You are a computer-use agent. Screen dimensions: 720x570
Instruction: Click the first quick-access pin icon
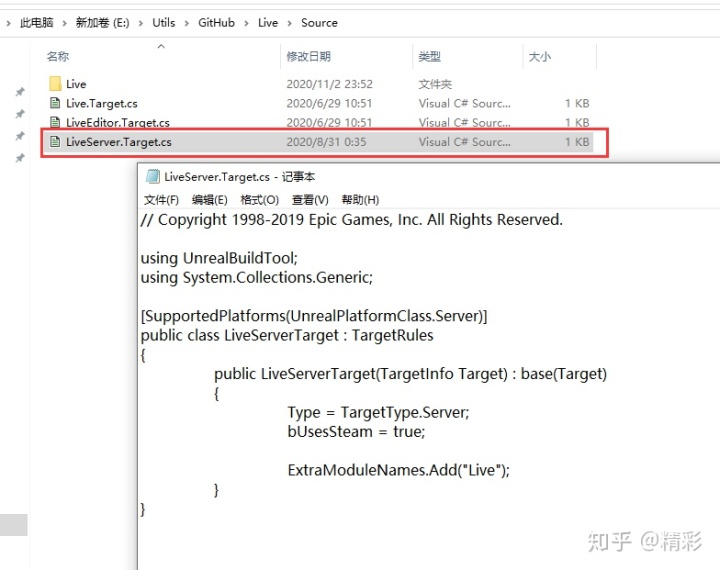click(x=20, y=92)
